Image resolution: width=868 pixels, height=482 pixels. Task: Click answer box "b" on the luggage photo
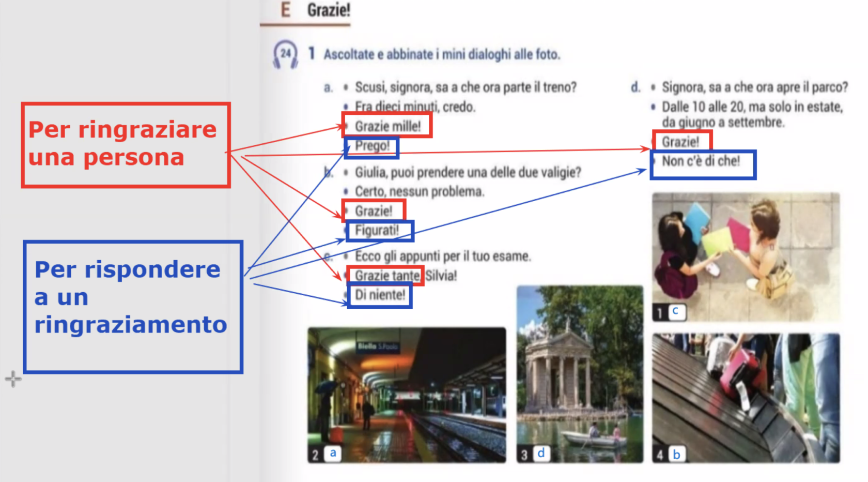tap(676, 454)
